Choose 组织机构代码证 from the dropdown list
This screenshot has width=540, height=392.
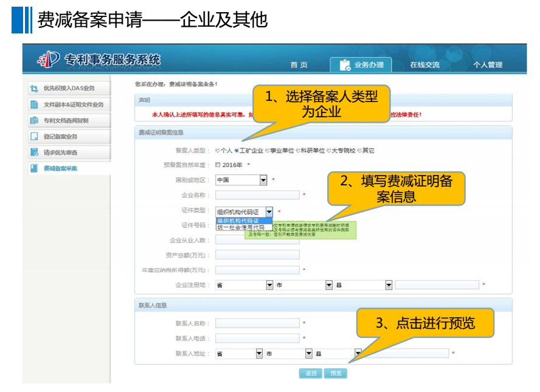click(x=244, y=221)
